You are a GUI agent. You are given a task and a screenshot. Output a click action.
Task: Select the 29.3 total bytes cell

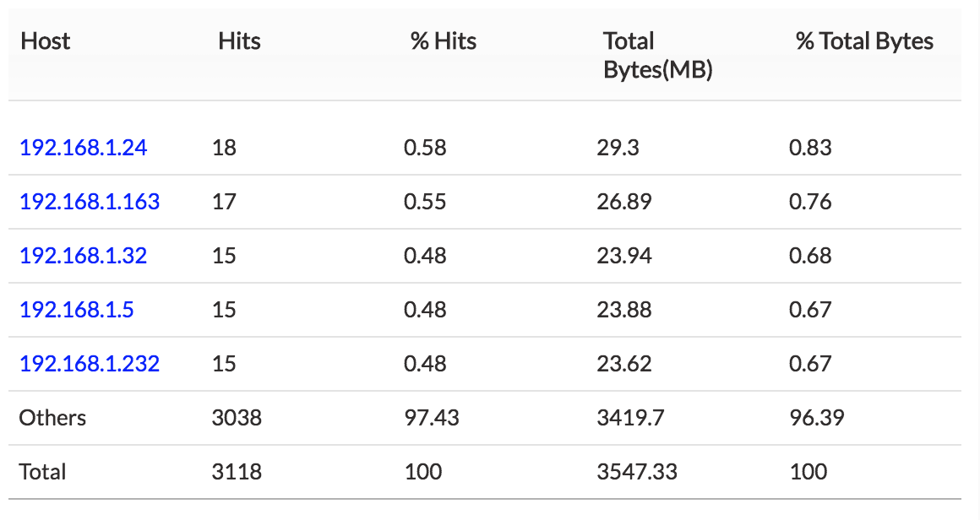[x=618, y=148]
